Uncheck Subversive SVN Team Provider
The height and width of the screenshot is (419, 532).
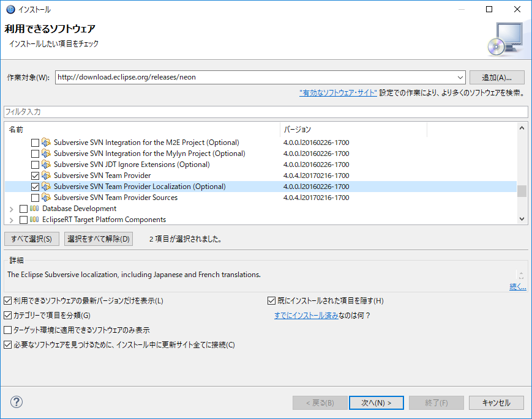(34, 176)
